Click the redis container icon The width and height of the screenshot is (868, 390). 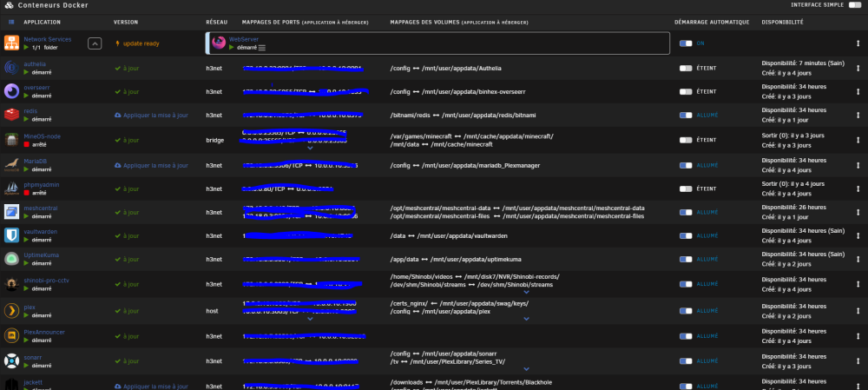[11, 116]
